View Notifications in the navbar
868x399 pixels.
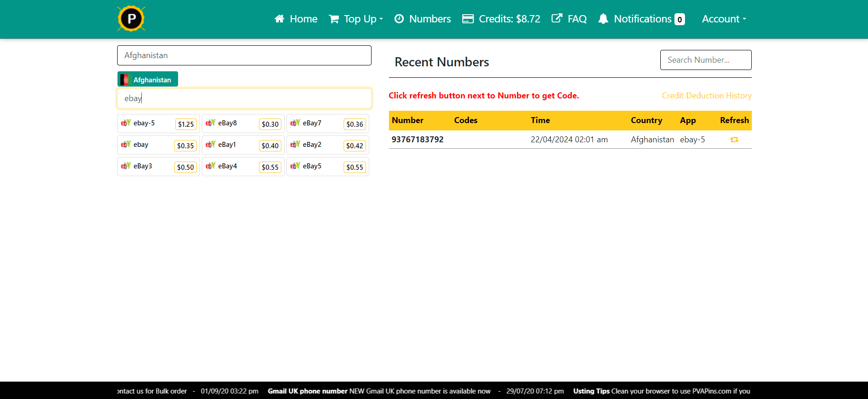pos(642,19)
